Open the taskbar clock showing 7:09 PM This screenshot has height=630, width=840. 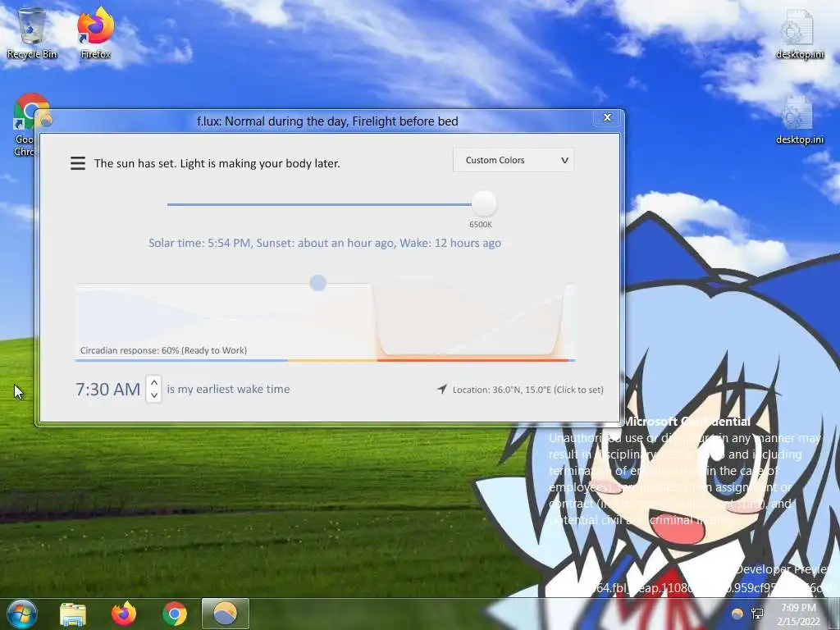point(799,614)
